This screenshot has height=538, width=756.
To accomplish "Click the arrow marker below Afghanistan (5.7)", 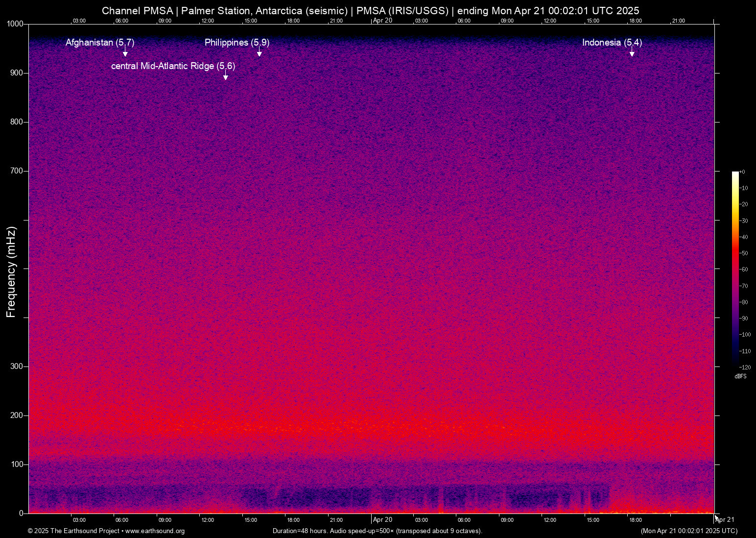I will pos(125,53).
